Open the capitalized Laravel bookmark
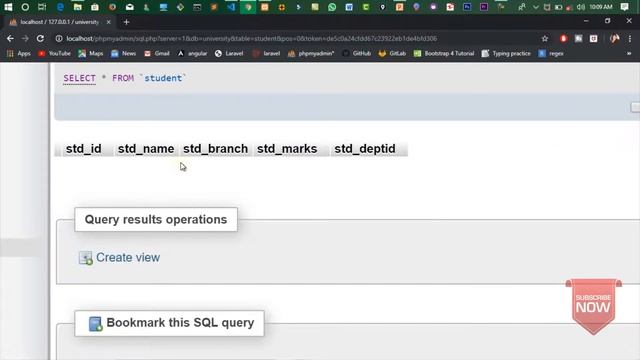The width and height of the screenshot is (640, 360). tap(229, 53)
